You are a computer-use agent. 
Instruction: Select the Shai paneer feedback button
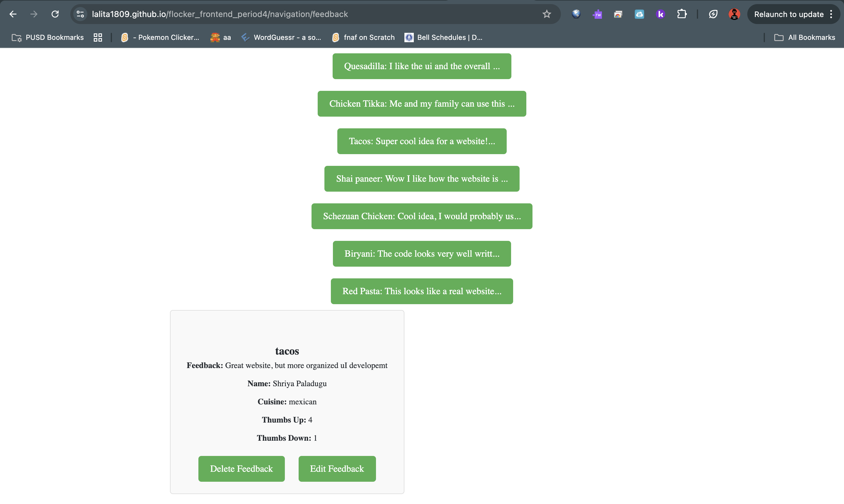[422, 179]
